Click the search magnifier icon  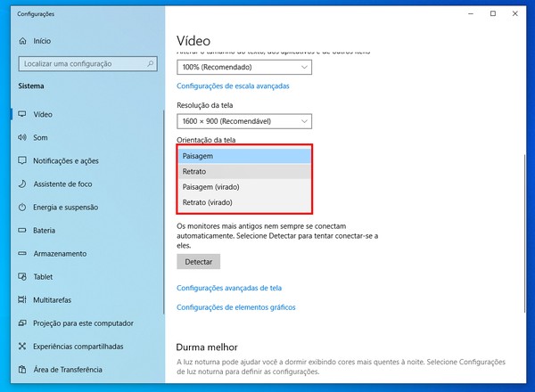pos(150,63)
